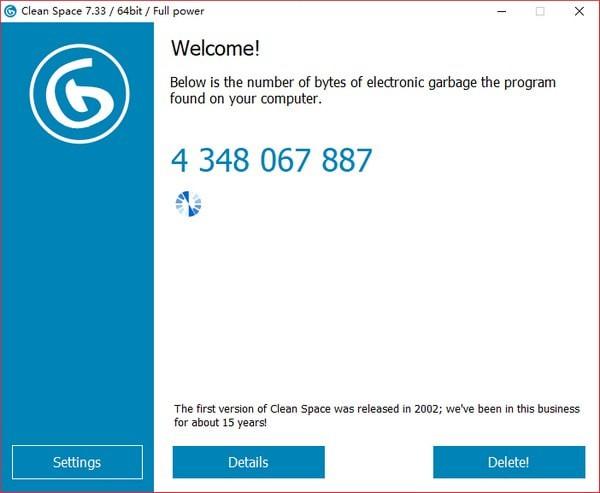
Task: Click the Welcome! heading
Action: pos(215,49)
